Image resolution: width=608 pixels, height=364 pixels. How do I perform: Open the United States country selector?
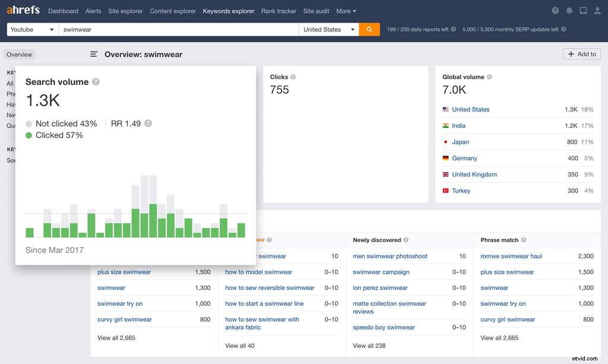[328, 29]
